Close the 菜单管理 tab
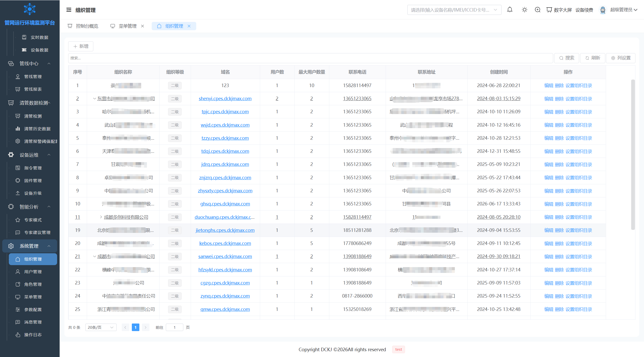644x357 pixels. [x=142, y=26]
